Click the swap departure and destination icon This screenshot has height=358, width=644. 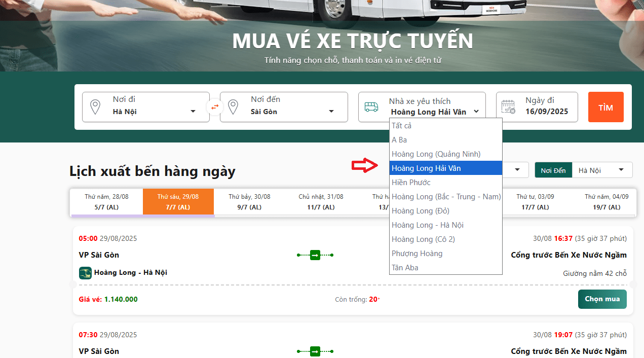point(215,107)
